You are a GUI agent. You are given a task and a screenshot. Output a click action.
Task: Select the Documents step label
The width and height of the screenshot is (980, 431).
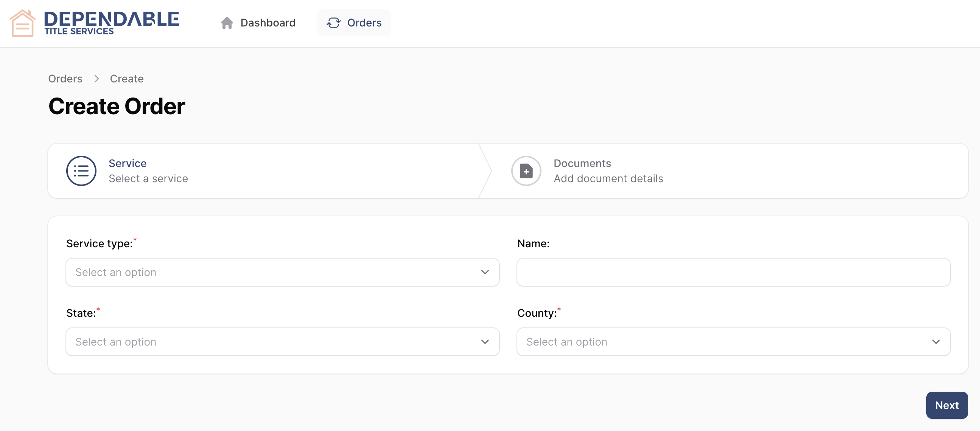point(582,163)
